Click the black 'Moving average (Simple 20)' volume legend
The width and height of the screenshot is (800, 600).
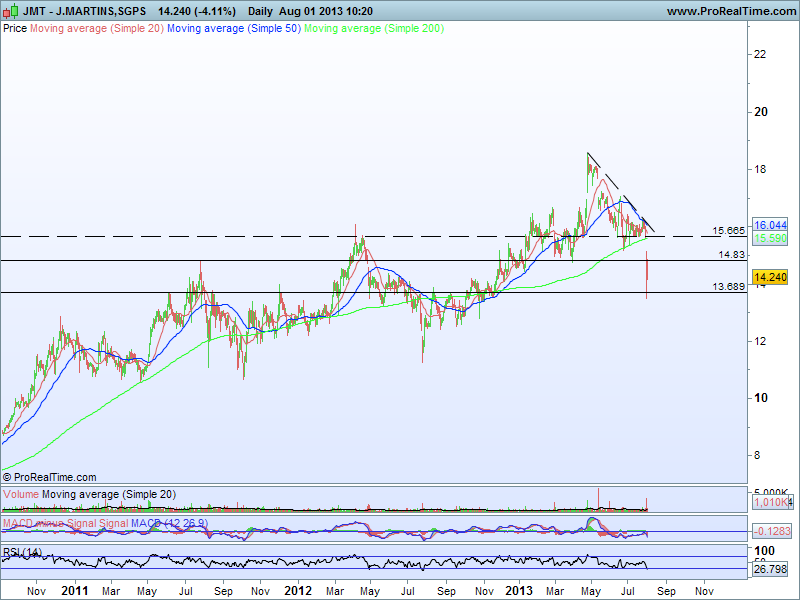coord(109,494)
